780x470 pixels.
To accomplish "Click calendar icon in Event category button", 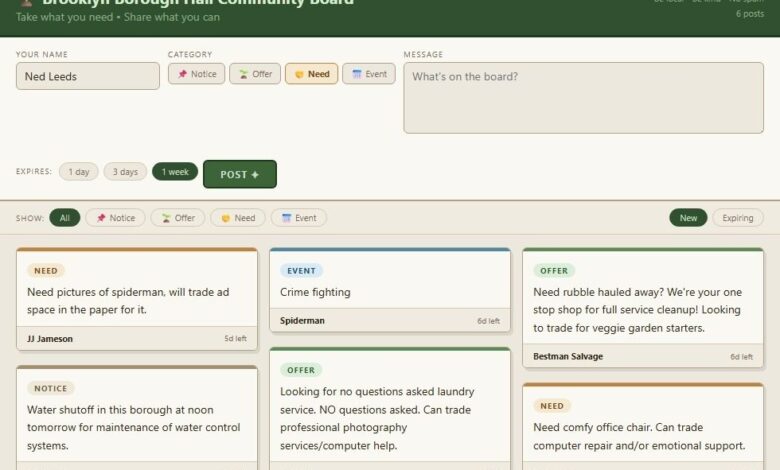I will point(357,74).
